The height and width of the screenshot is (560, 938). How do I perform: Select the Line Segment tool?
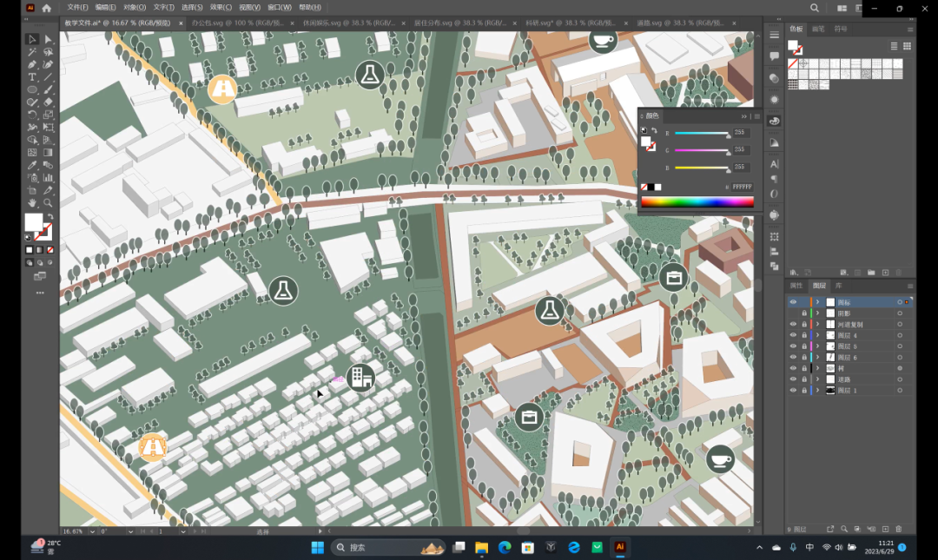click(49, 77)
